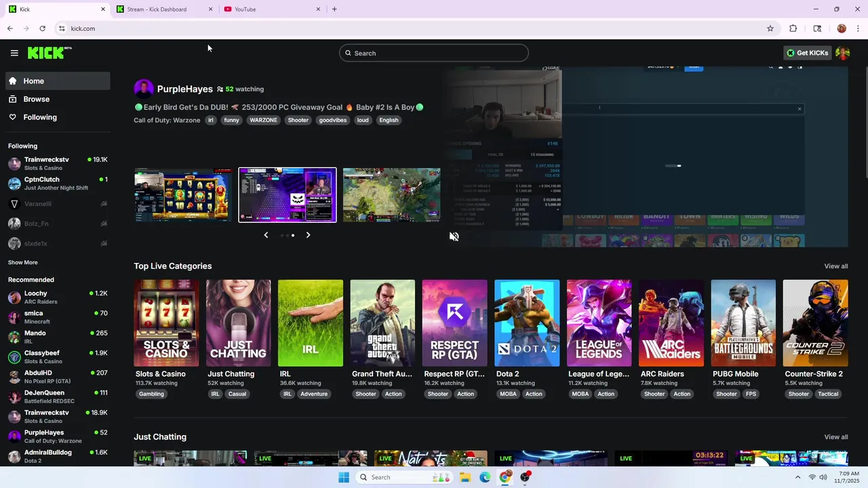Reload the current page

pos(43,28)
